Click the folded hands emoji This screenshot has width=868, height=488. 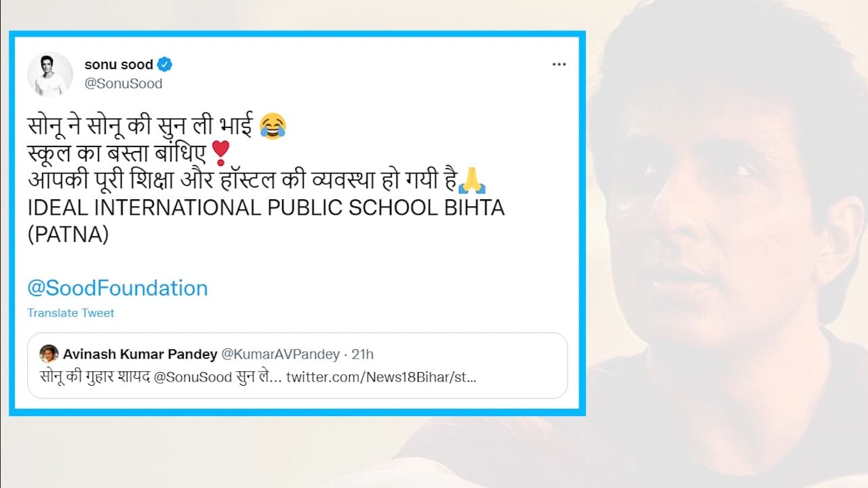(x=473, y=181)
